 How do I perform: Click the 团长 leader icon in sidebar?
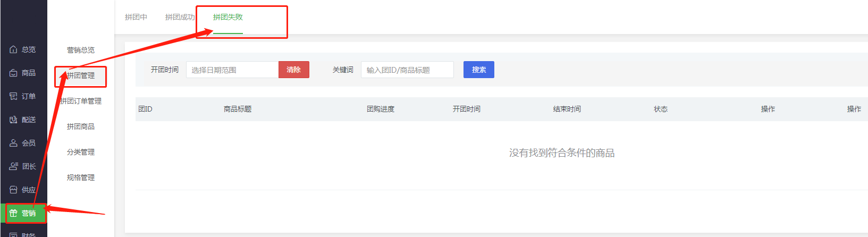point(13,166)
